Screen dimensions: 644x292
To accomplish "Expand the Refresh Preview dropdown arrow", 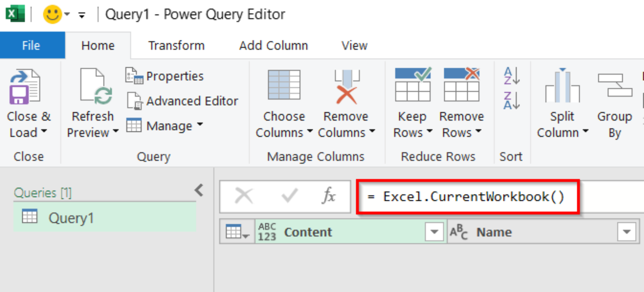I will (x=116, y=131).
